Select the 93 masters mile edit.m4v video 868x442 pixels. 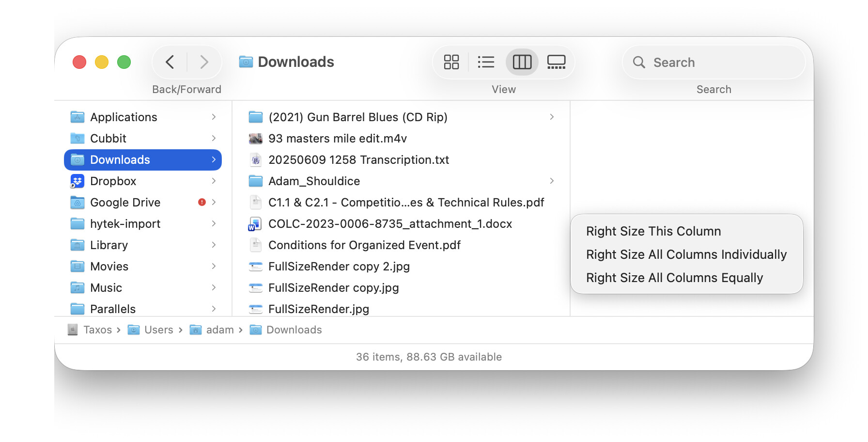point(337,139)
